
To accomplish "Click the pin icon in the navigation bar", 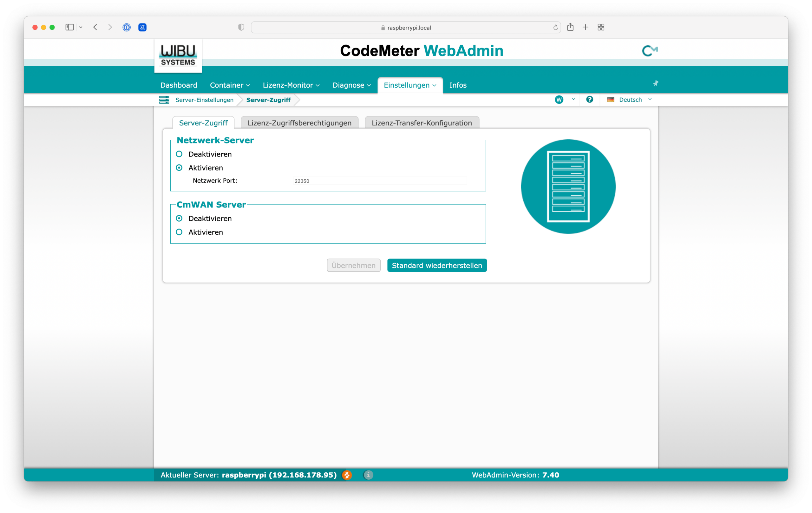I will click(x=656, y=83).
